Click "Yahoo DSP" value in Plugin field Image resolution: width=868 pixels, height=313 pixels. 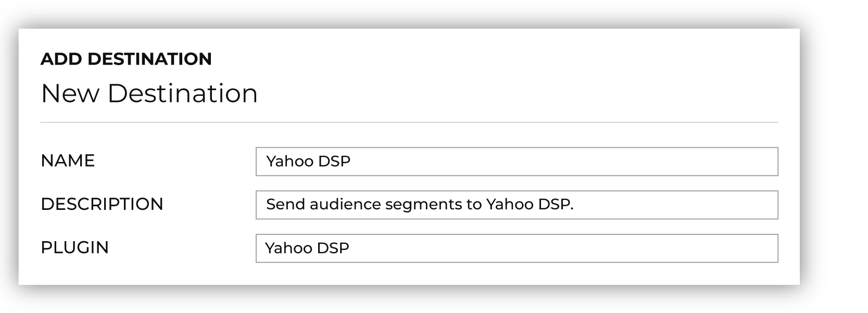pos(307,248)
